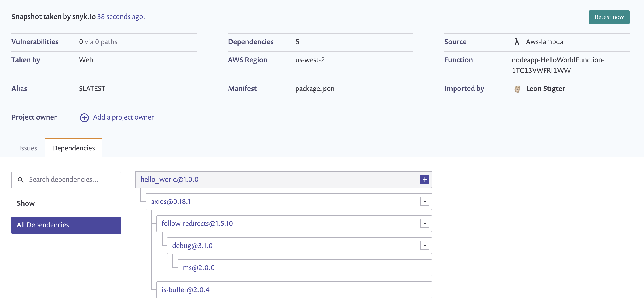This screenshot has height=304, width=644.
Task: Click Leon Stigter's avatar
Action: point(518,89)
